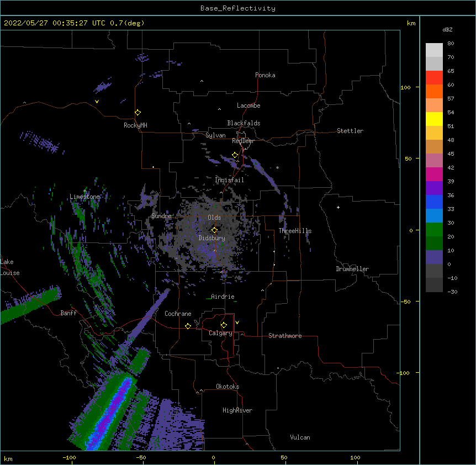
Task: Click the Cochrane town label
Action: [178, 314]
